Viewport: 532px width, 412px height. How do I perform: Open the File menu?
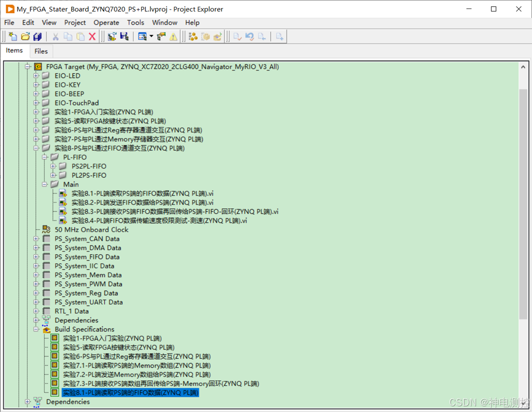click(x=9, y=22)
